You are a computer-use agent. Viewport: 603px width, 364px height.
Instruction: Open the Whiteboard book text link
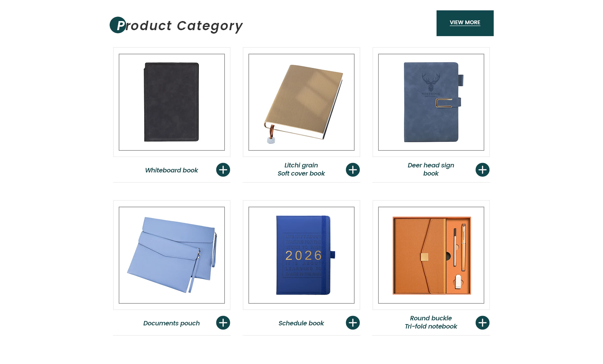(171, 170)
